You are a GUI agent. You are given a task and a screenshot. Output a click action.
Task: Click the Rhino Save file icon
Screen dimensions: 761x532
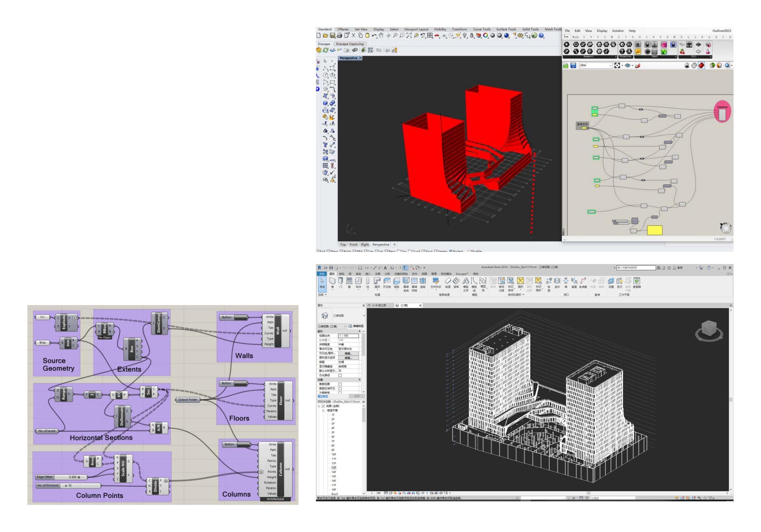[x=332, y=36]
